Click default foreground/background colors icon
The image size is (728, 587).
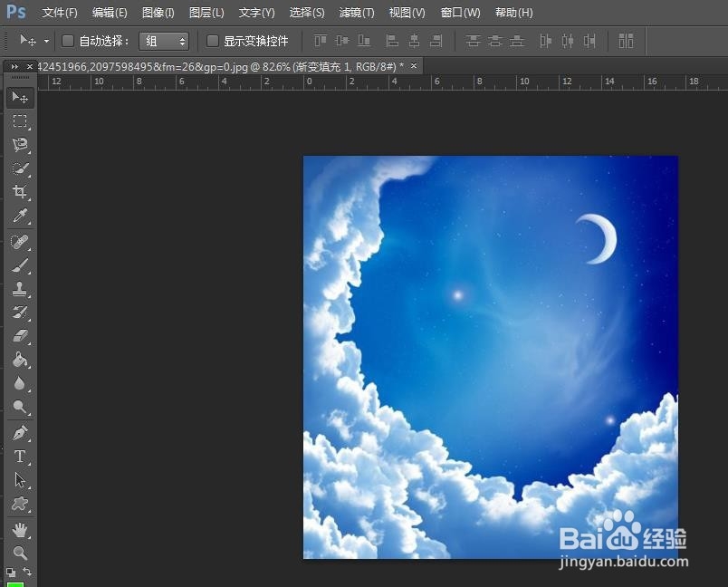[11, 573]
